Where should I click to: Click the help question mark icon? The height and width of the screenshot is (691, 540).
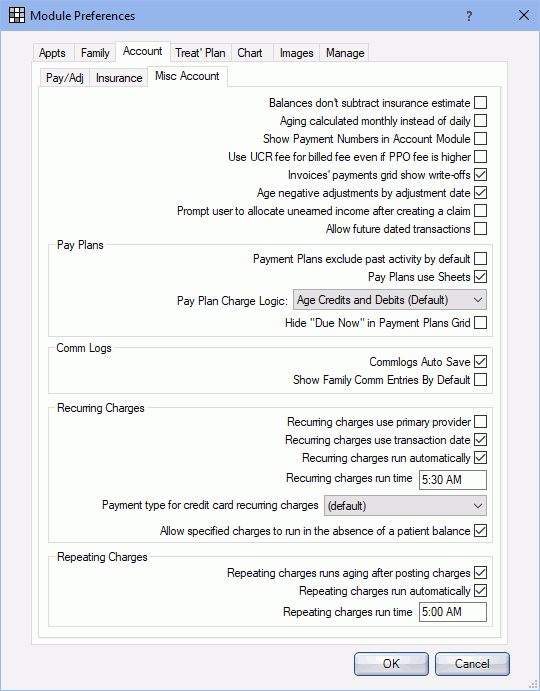click(x=469, y=16)
